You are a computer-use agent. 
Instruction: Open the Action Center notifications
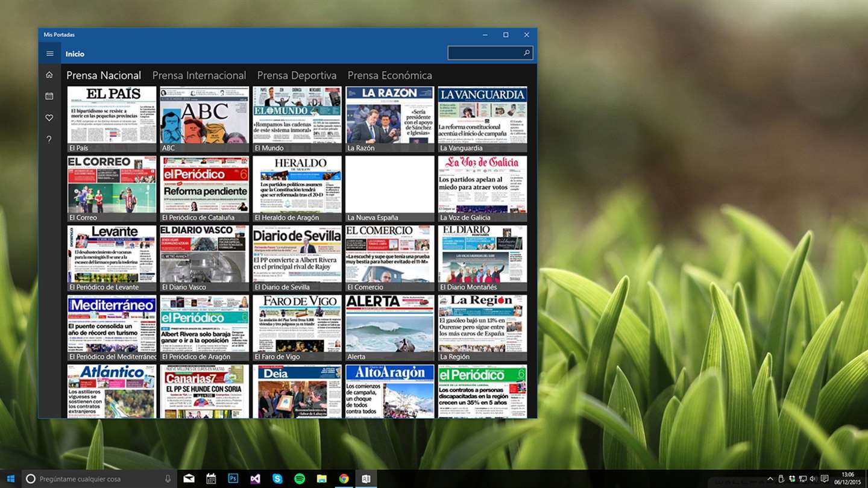[x=825, y=479]
